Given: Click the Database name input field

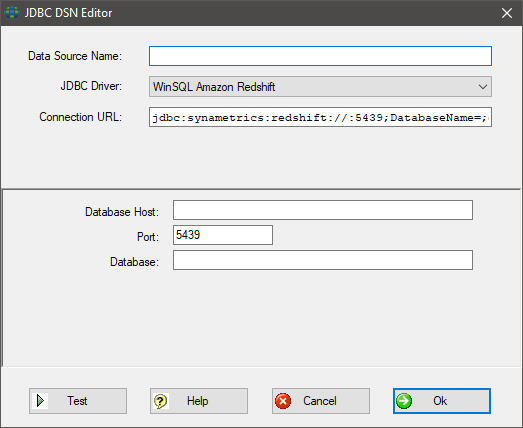Looking at the screenshot, I should 323,260.
